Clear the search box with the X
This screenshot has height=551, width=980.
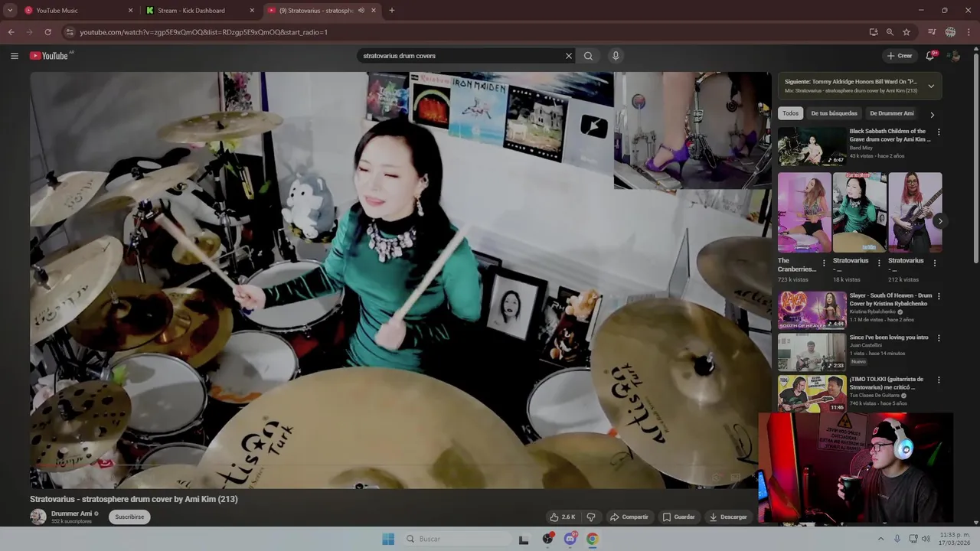pos(569,56)
